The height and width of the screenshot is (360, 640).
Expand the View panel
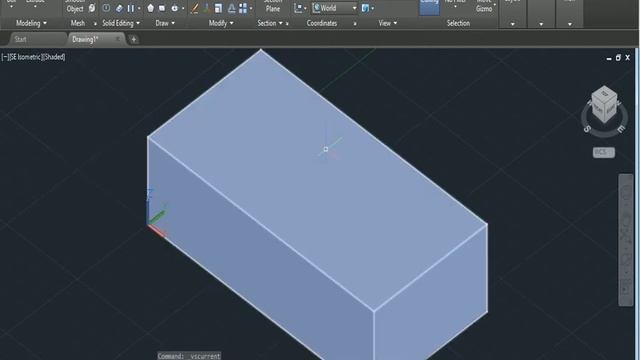coord(387,23)
